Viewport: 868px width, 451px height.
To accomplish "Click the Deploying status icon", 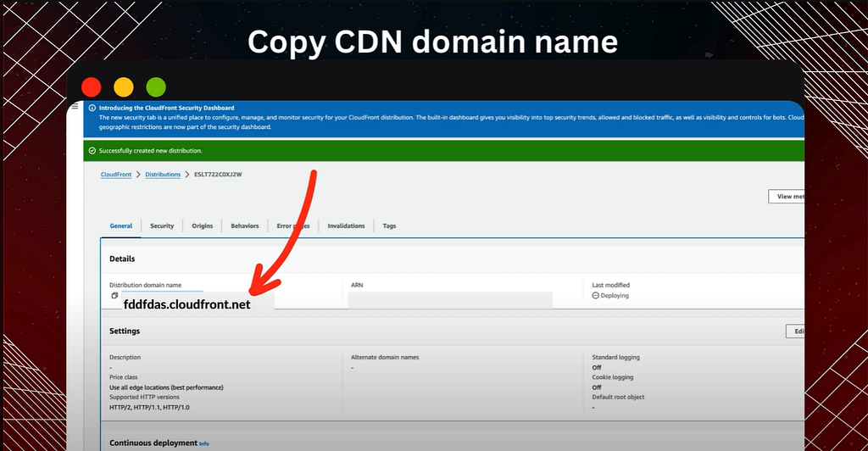I will pos(596,296).
